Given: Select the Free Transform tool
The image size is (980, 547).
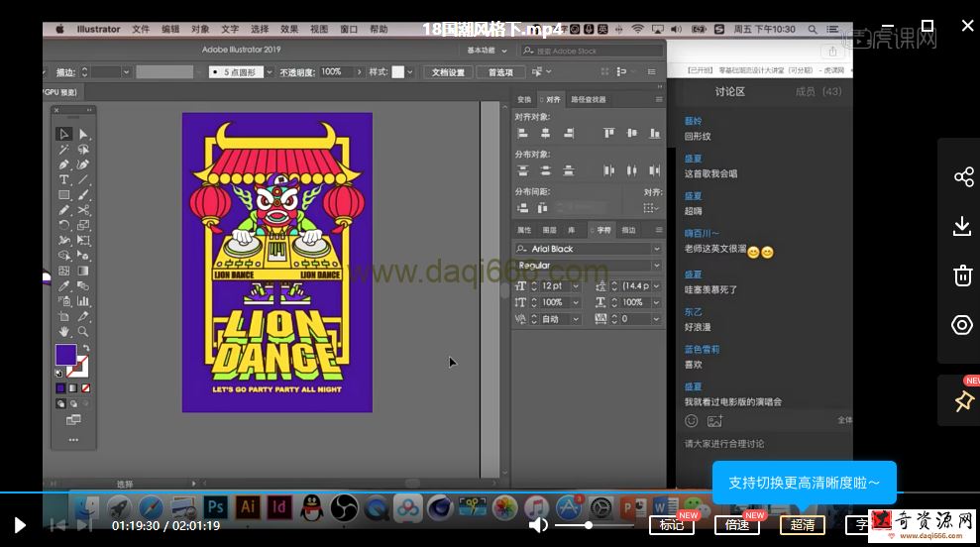Looking at the screenshot, I should (x=83, y=240).
